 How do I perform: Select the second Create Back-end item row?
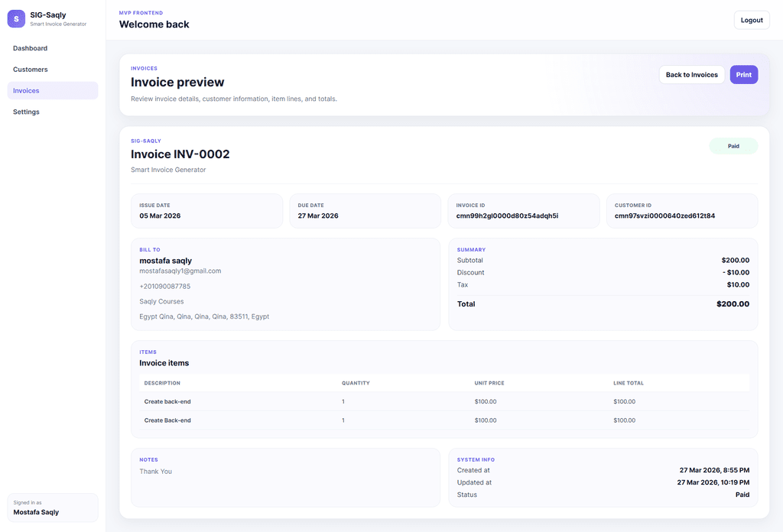click(x=443, y=420)
